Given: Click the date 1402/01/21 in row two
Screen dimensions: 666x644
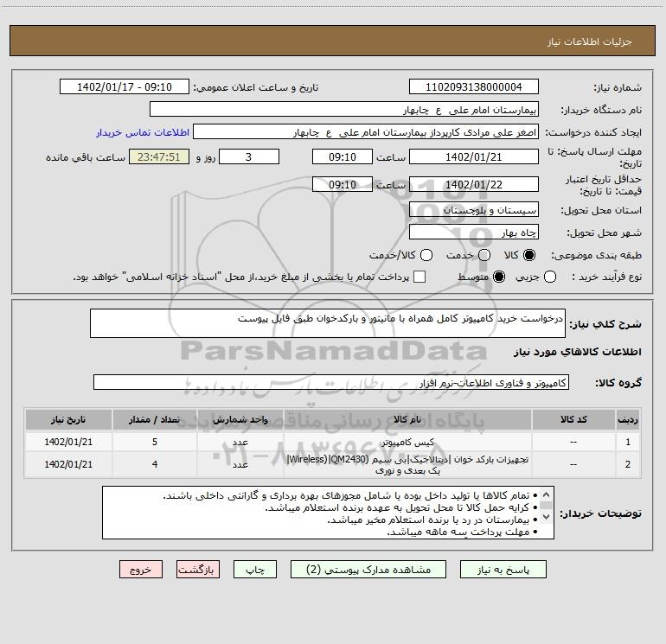Looking at the screenshot, I should [68, 464].
